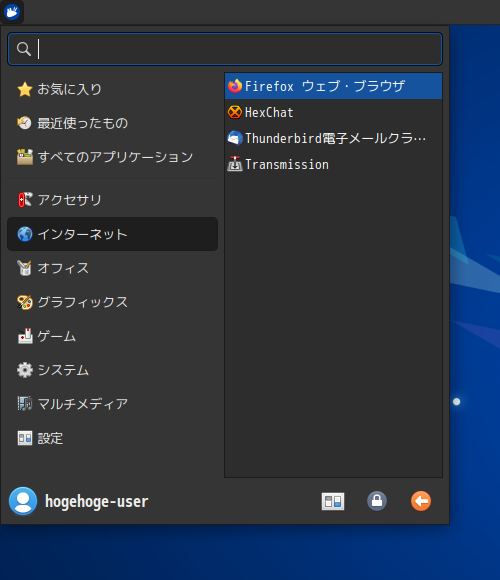Launch the Transmission torrent client
The height and width of the screenshot is (580, 500).
333,164
